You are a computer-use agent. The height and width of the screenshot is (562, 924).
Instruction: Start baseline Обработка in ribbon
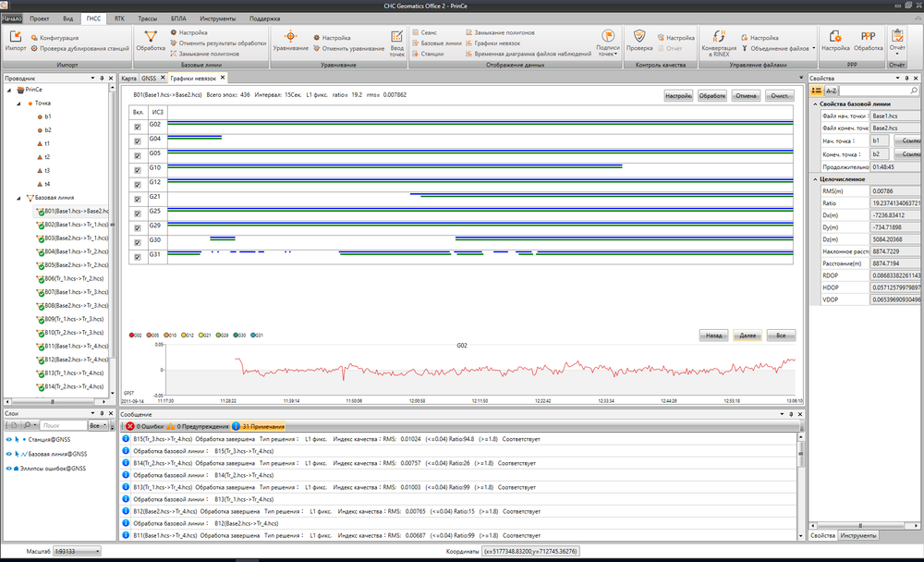pos(151,40)
